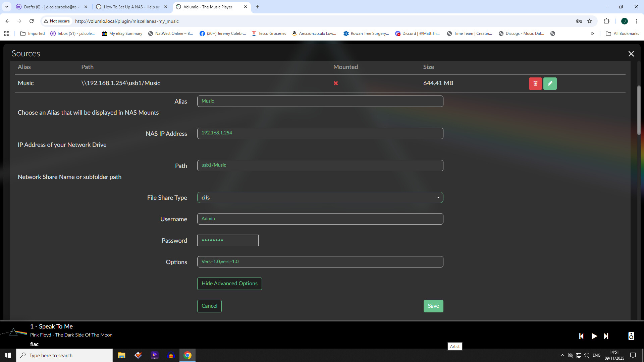Open the volume speaker icon in the player bar
This screenshot has width=644, height=362.
pyautogui.click(x=631, y=336)
